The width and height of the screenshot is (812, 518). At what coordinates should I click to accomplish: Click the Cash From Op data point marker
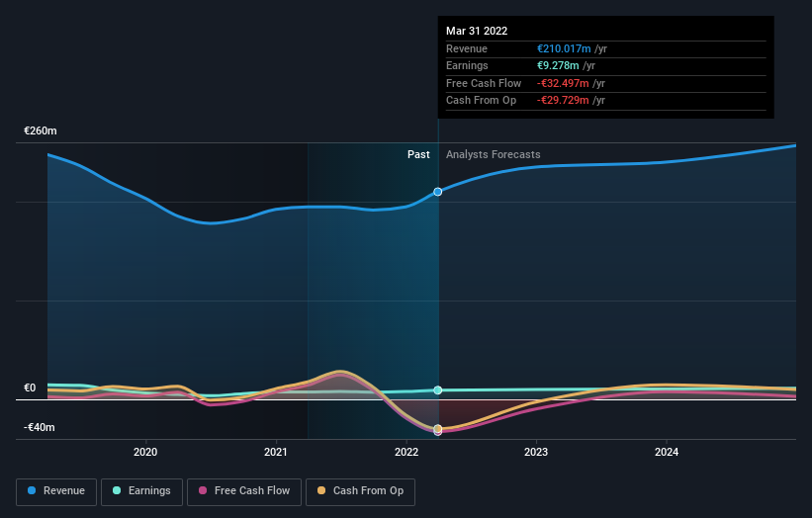click(x=437, y=428)
